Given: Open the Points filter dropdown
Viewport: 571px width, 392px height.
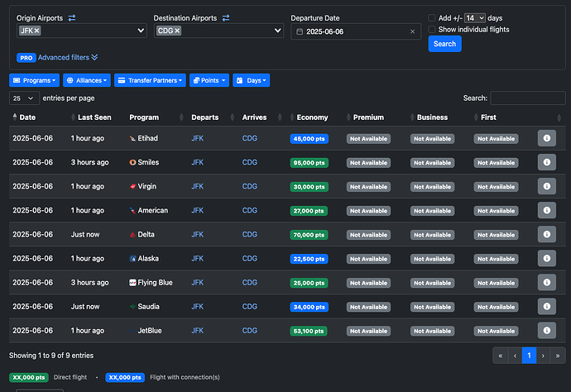Looking at the screenshot, I should pos(209,80).
